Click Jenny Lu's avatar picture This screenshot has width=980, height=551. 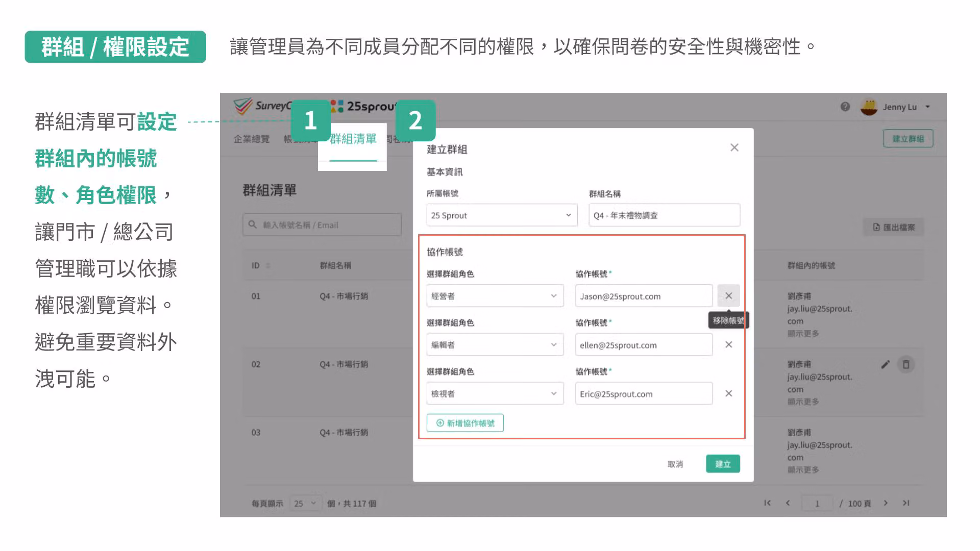(x=869, y=107)
